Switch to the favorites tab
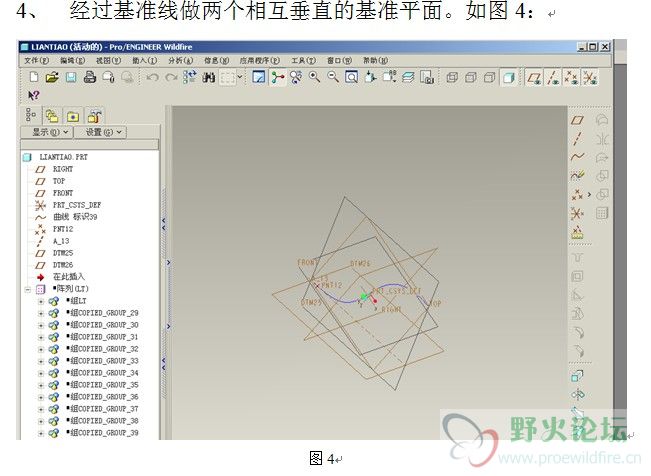 73,116
